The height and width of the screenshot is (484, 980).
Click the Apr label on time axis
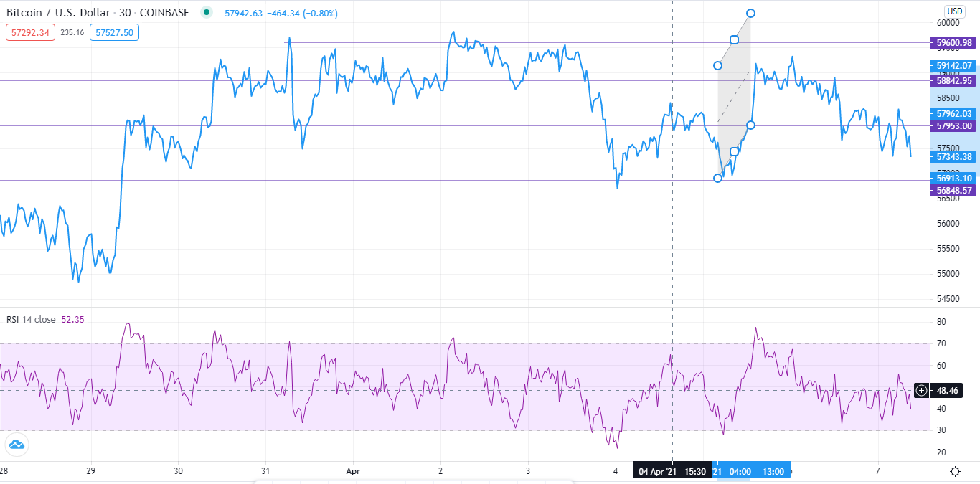point(353,471)
